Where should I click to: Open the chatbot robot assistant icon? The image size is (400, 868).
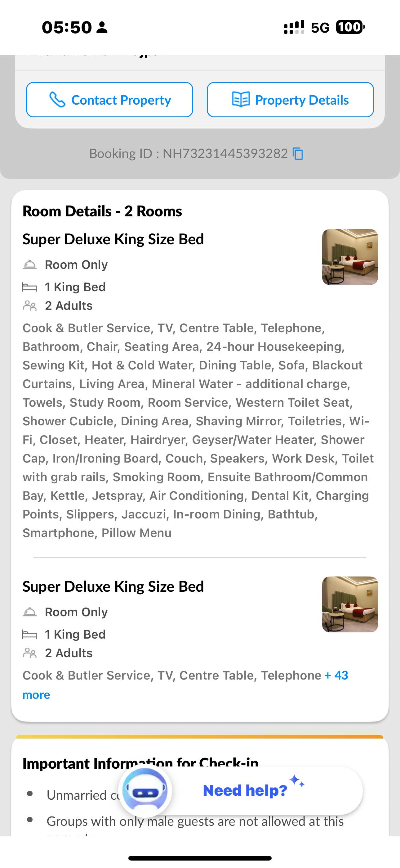145,792
